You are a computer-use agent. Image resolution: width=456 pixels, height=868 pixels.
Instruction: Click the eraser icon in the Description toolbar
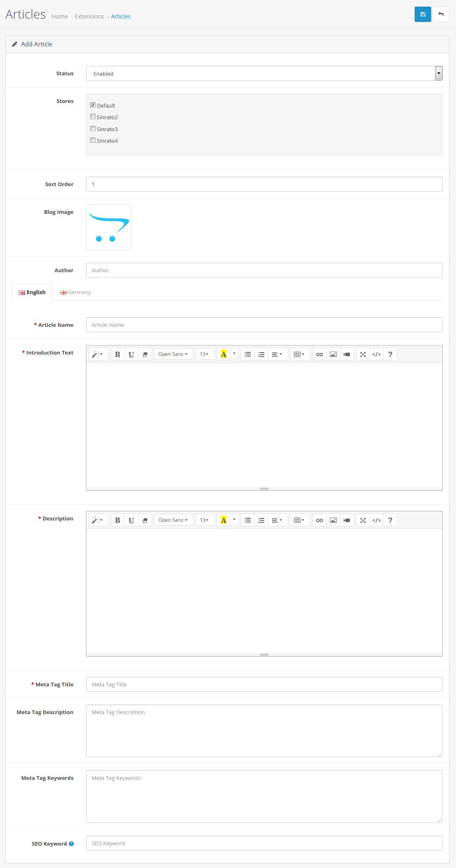point(145,520)
